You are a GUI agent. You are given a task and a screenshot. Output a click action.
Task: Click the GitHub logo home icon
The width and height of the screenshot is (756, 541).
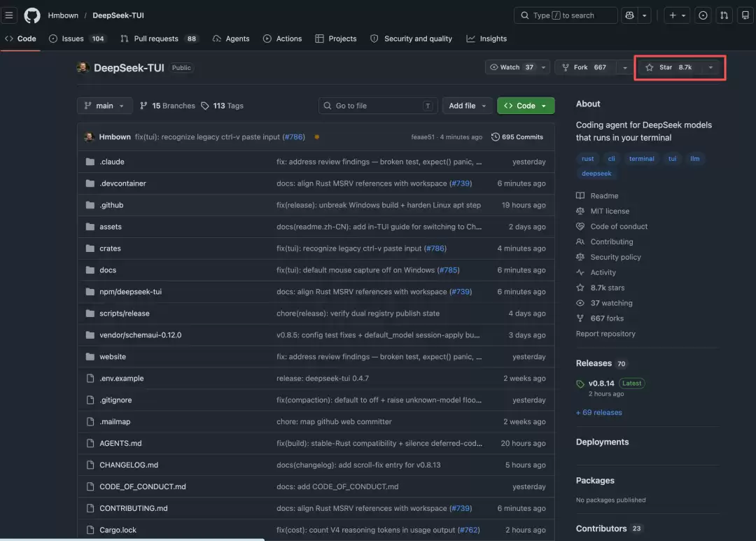coord(31,15)
